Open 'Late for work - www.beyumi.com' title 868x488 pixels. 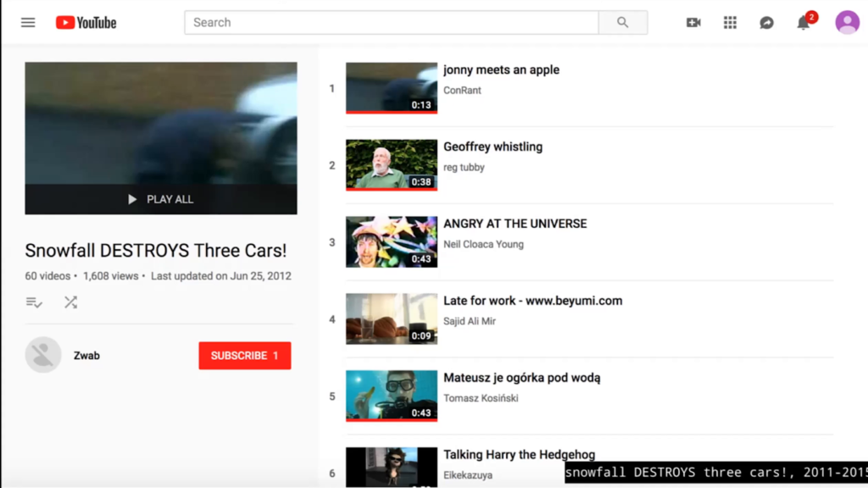point(532,301)
